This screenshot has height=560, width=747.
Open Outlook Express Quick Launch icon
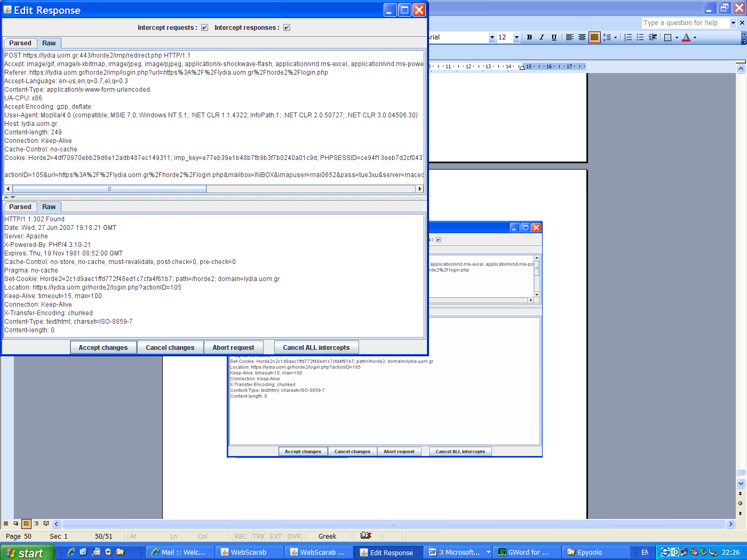84,552
